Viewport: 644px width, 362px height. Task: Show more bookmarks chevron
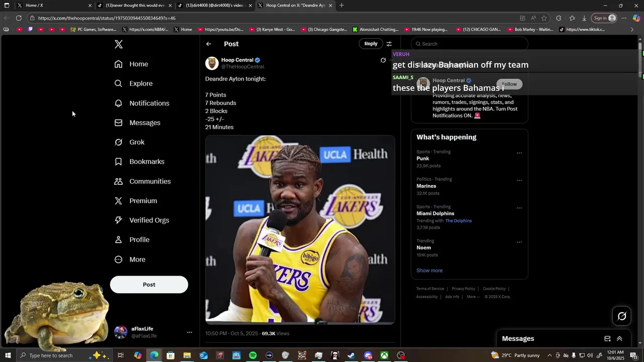(x=632, y=30)
